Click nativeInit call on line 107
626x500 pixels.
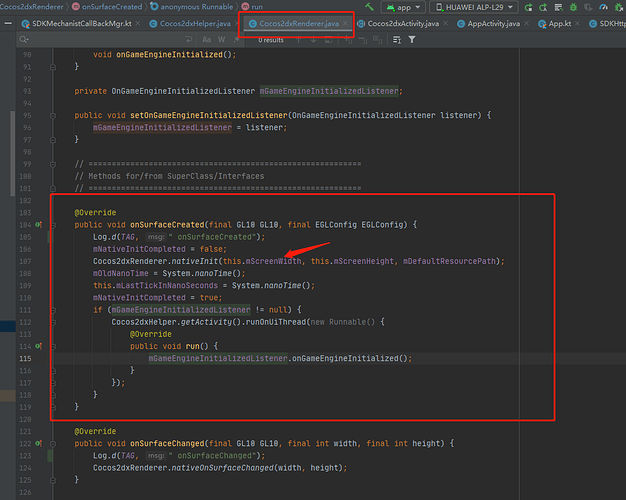194,261
